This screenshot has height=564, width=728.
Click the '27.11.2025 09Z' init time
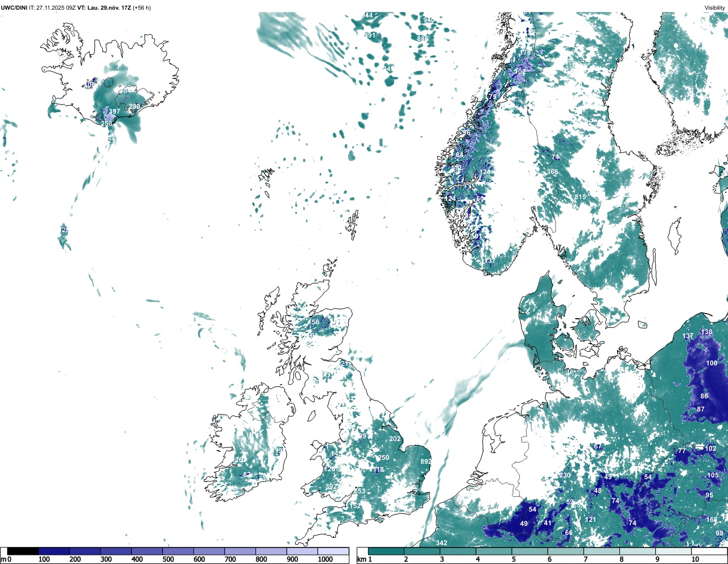[x=56, y=8]
